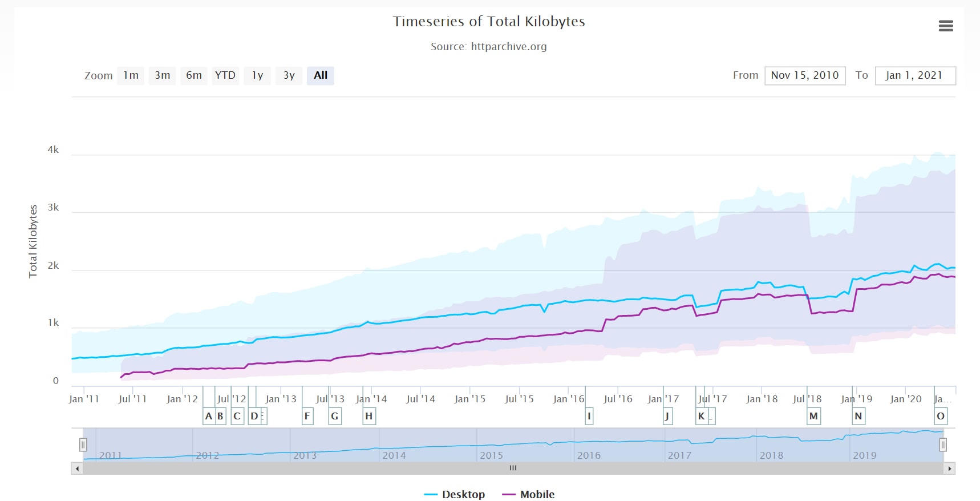Screen dimensions: 980x501
Task: Click the 2015 label in navigator
Action: click(491, 455)
